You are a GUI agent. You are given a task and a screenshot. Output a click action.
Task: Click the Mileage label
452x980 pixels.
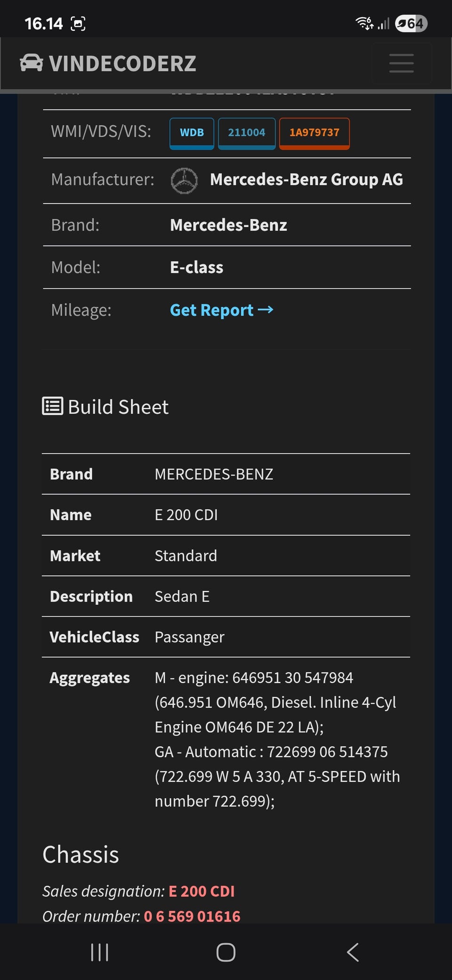tap(81, 310)
